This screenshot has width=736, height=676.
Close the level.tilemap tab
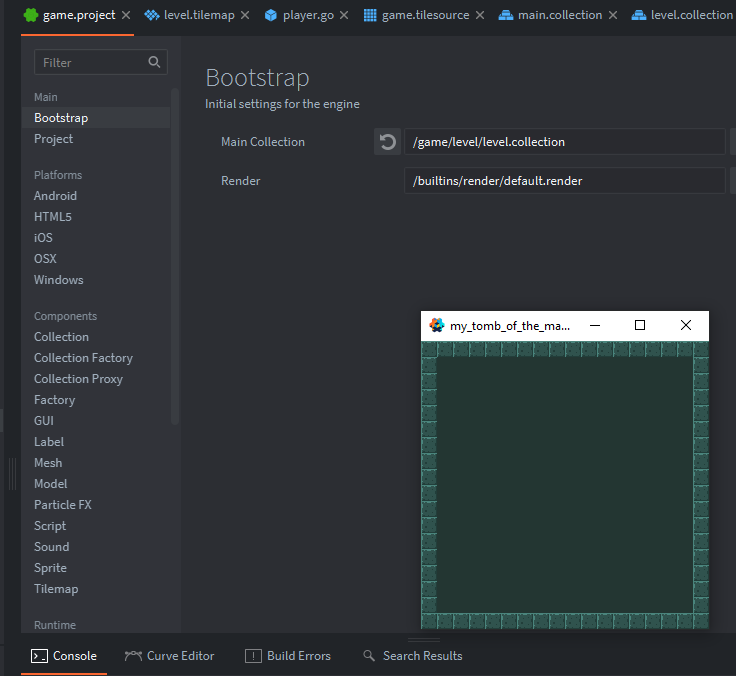click(245, 16)
